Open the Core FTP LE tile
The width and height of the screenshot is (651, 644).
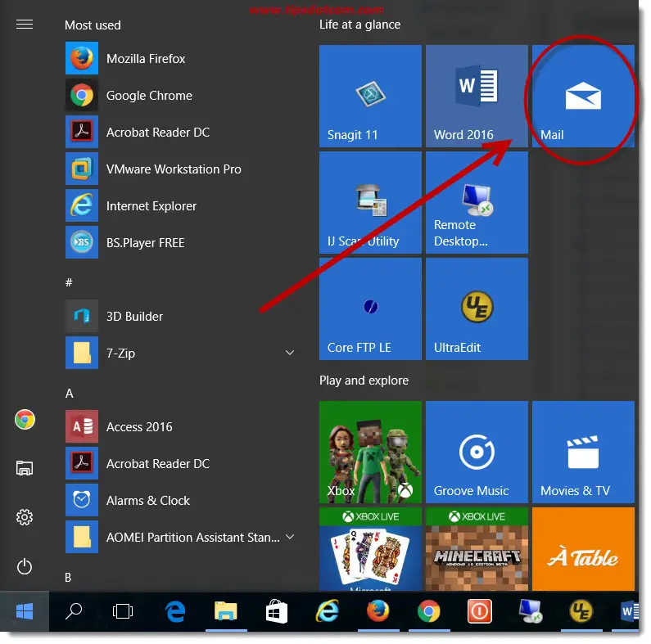tap(370, 308)
